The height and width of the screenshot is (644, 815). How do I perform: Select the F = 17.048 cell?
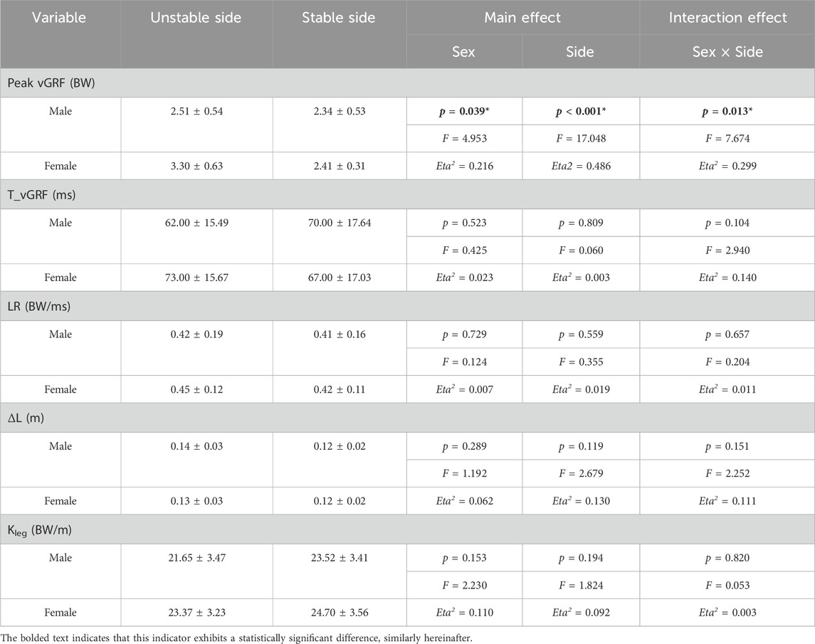click(x=581, y=138)
